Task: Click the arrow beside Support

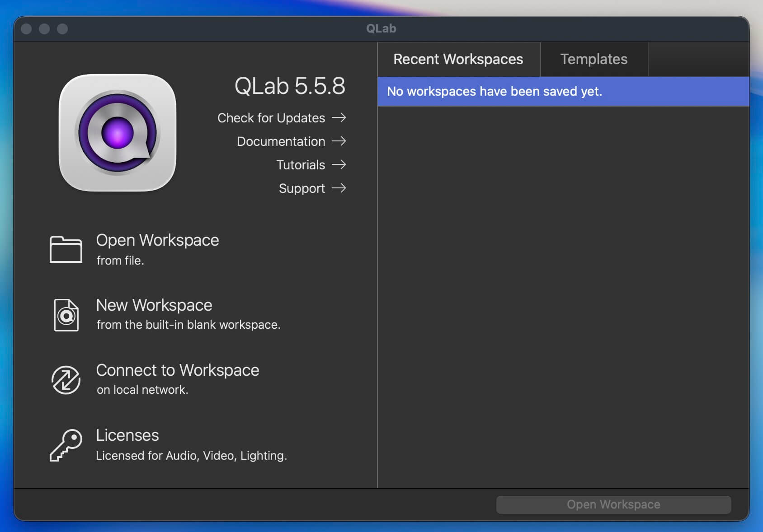Action: pos(339,188)
